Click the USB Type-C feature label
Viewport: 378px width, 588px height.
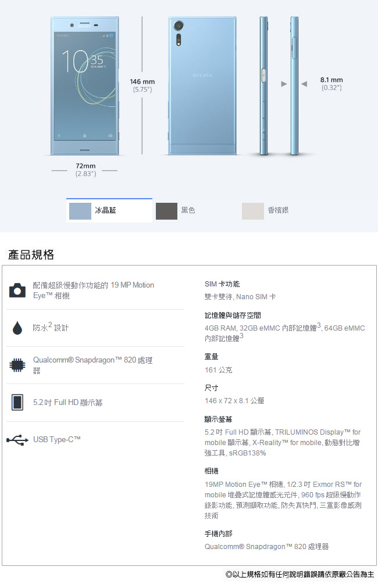click(56, 439)
